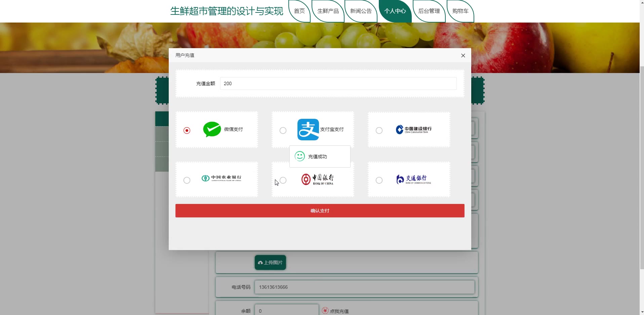Click the Bank of Communications logo

click(414, 179)
